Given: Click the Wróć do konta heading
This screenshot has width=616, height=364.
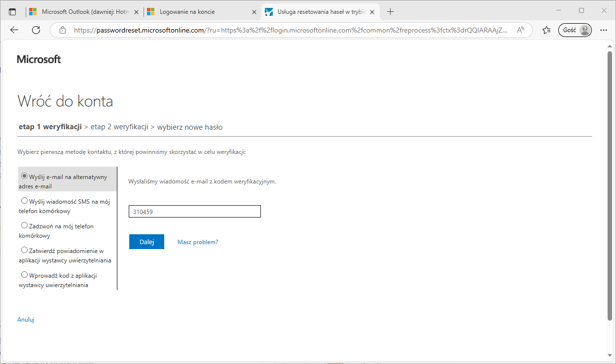Looking at the screenshot, I should pos(65,102).
